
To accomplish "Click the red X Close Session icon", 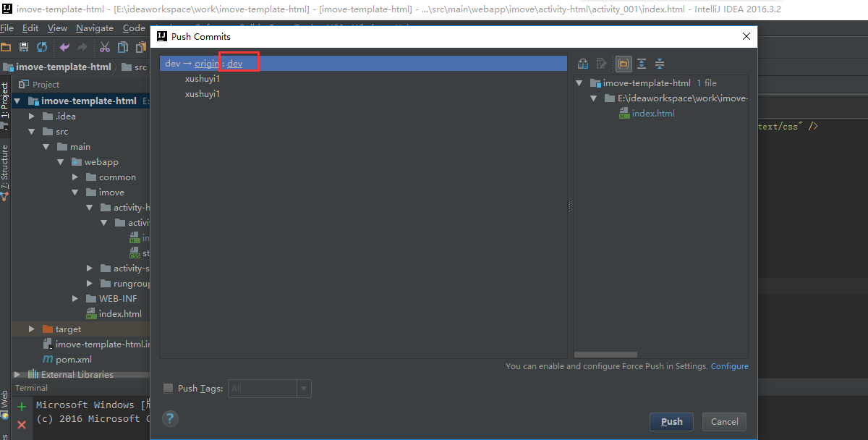I will [22, 424].
